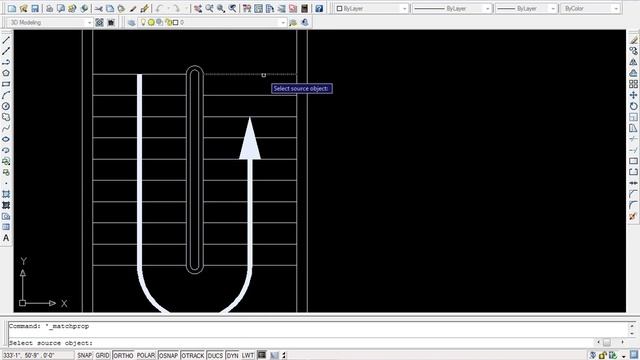Open the Undo history dropdown arrow

pyautogui.click(x=168, y=8)
